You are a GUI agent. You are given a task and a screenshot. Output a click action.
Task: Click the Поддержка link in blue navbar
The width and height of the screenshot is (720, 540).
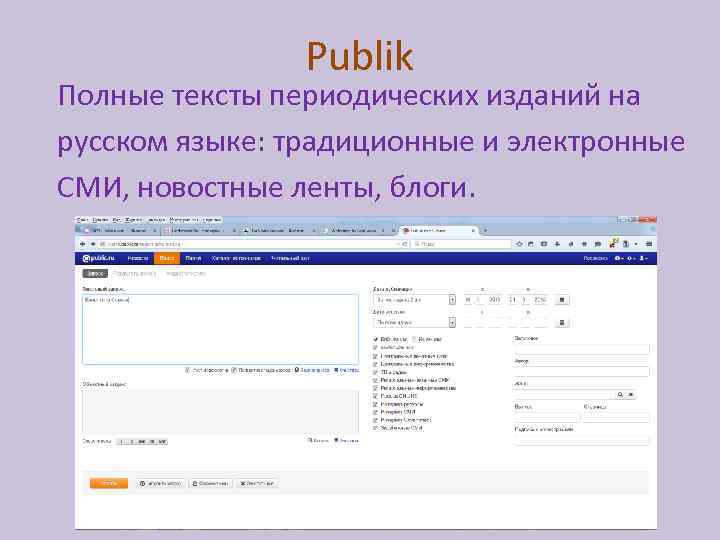596,259
